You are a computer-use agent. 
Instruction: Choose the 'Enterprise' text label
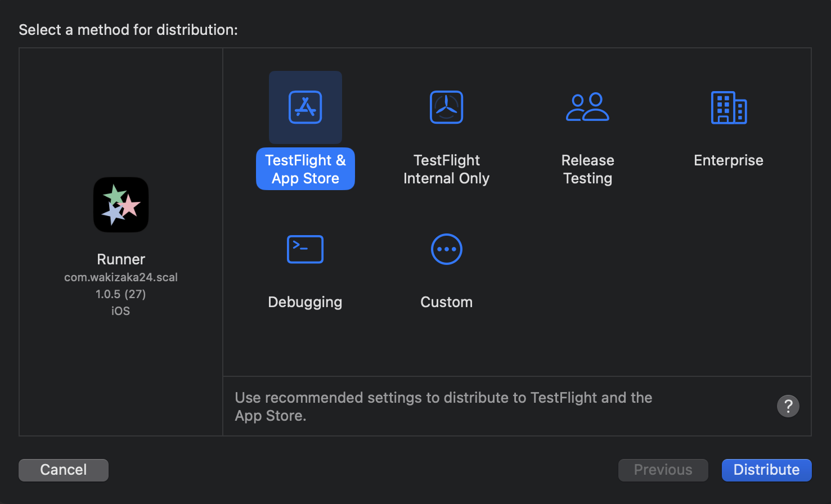click(x=729, y=160)
